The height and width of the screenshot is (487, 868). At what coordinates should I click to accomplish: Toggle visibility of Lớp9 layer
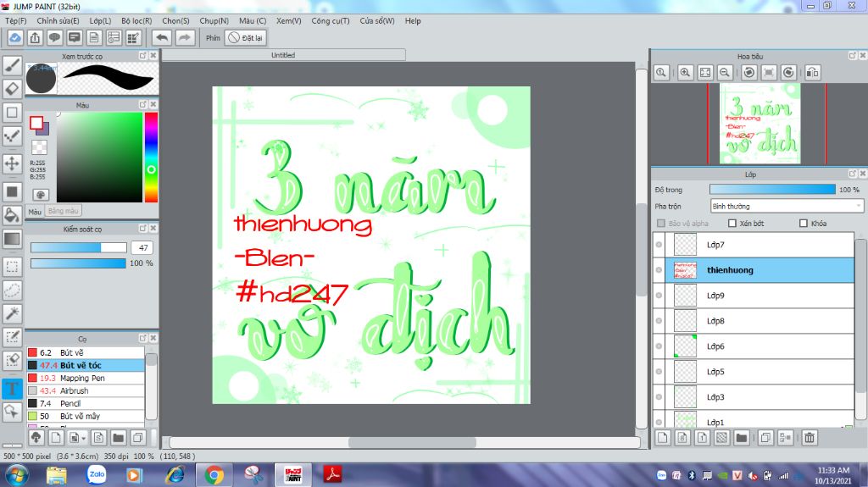659,296
